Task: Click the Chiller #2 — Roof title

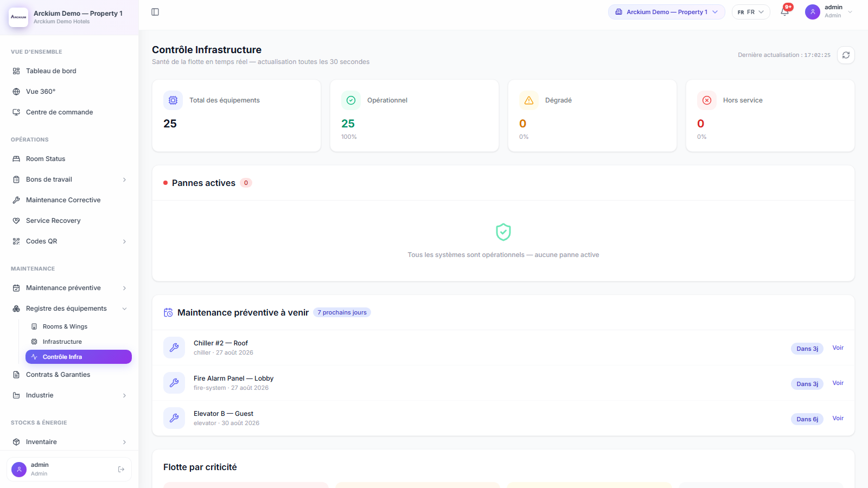Action: pos(221,343)
